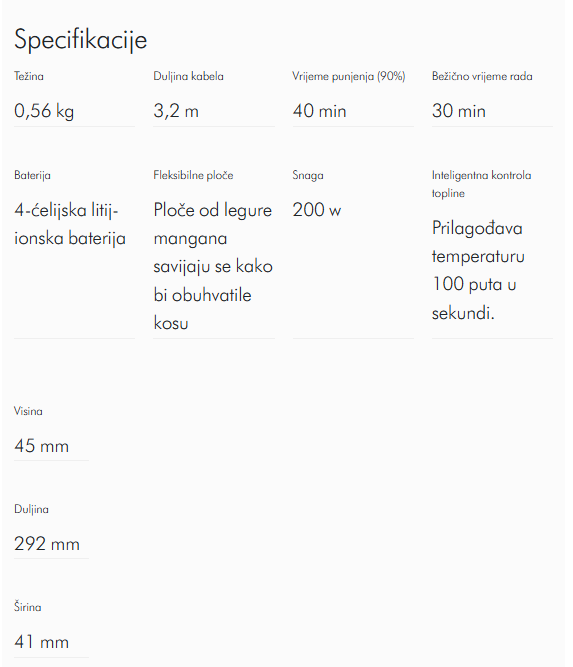The width and height of the screenshot is (573, 667).
Task: Click the 292 mm Duljina value
Action: [x=47, y=544]
